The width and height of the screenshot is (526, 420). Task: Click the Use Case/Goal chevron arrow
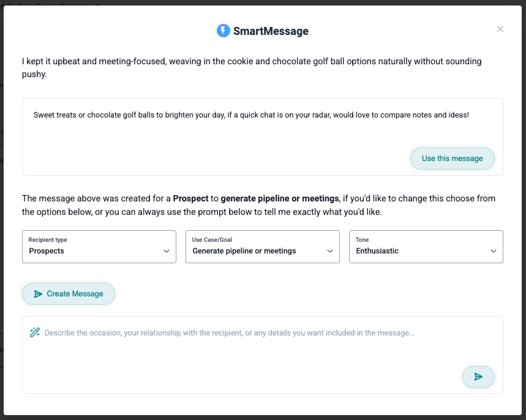coord(330,251)
